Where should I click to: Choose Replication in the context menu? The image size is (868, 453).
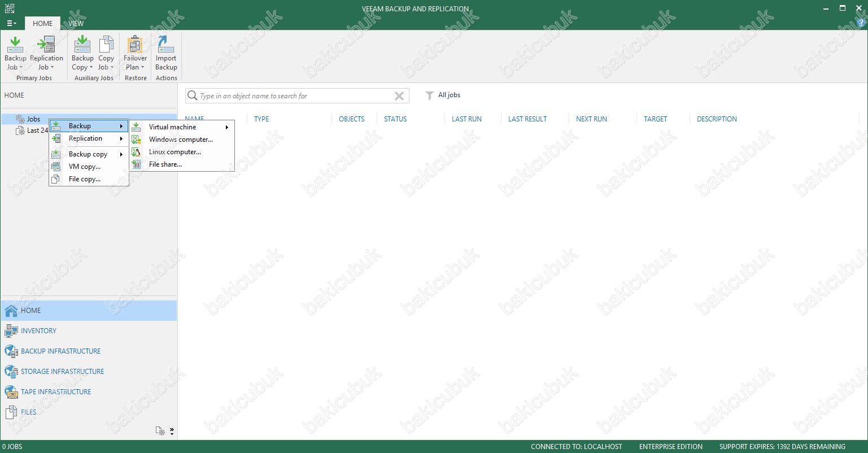[89, 138]
